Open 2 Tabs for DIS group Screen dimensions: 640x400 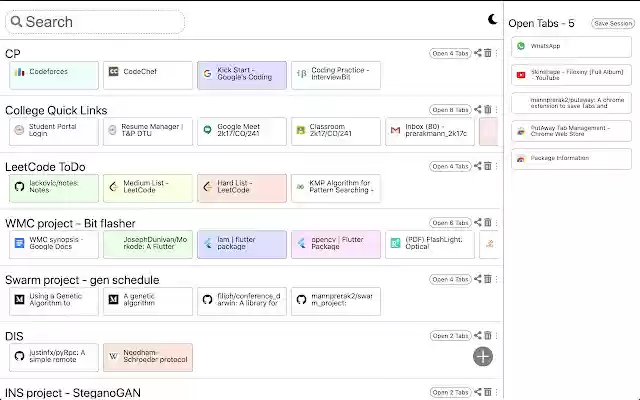(x=450, y=336)
